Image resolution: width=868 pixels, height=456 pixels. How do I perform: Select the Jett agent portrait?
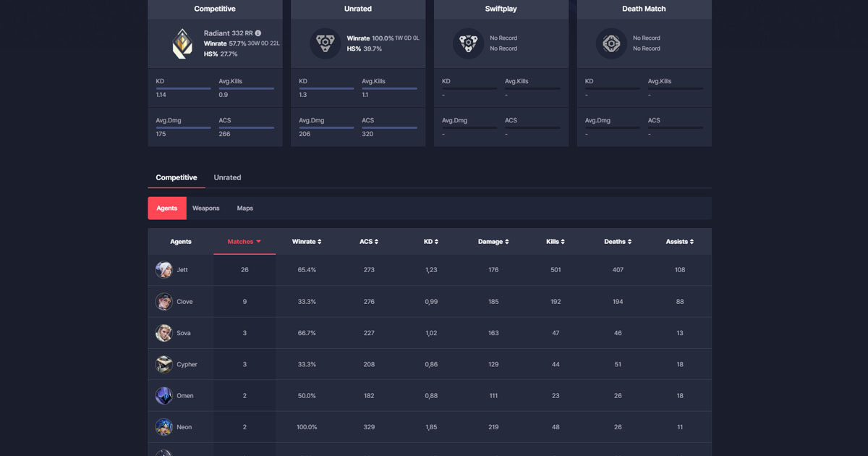pos(164,269)
